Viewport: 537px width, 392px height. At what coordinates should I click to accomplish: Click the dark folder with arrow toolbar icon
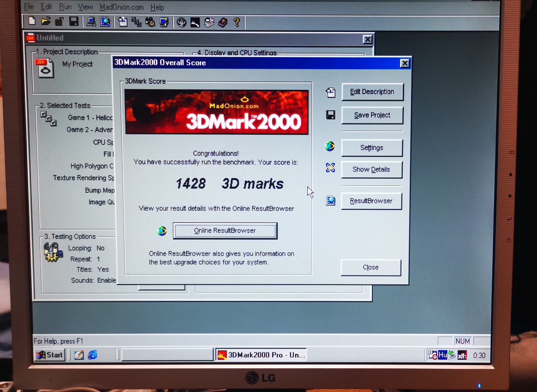[60, 22]
